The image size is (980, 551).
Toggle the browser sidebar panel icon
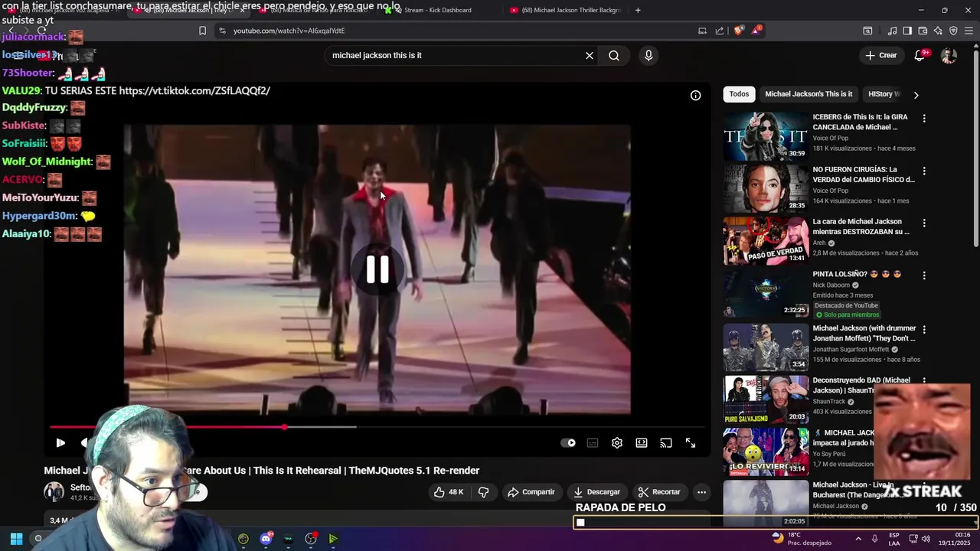coord(907,31)
